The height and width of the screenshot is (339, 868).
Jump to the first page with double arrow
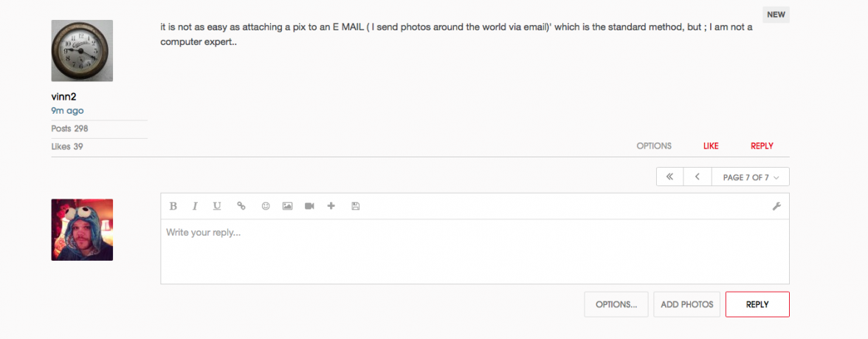tap(669, 177)
